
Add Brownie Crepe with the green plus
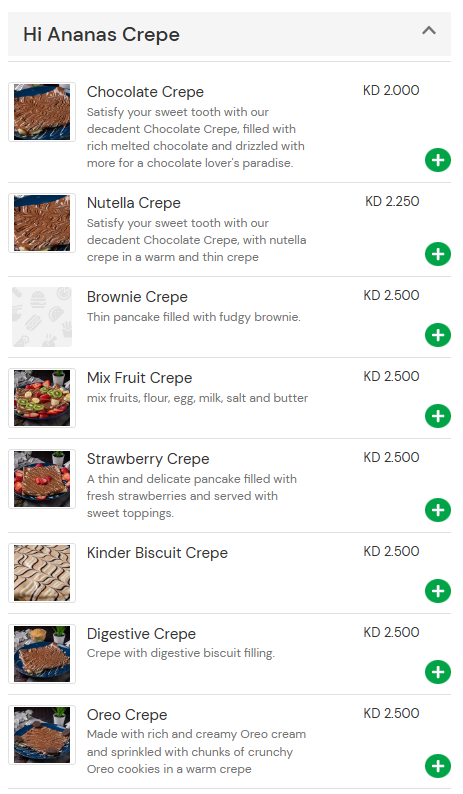pyautogui.click(x=438, y=335)
